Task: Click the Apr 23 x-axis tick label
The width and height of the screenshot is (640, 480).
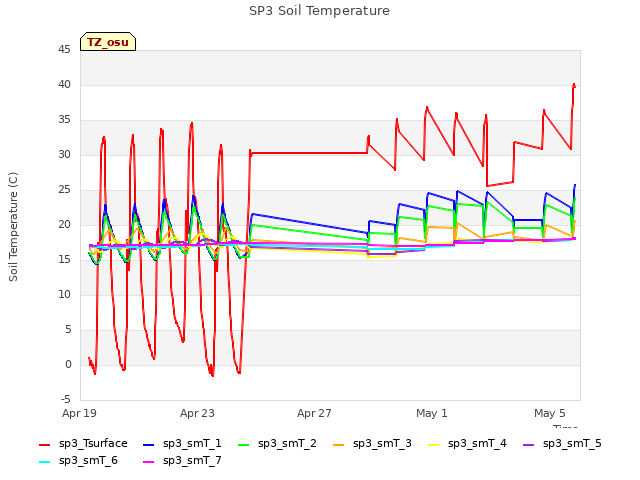Action: (197, 413)
